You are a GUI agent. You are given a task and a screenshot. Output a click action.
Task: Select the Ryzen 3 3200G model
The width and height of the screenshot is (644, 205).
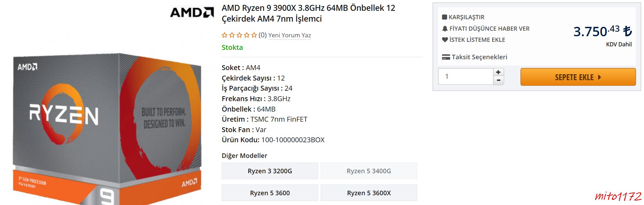(x=270, y=171)
